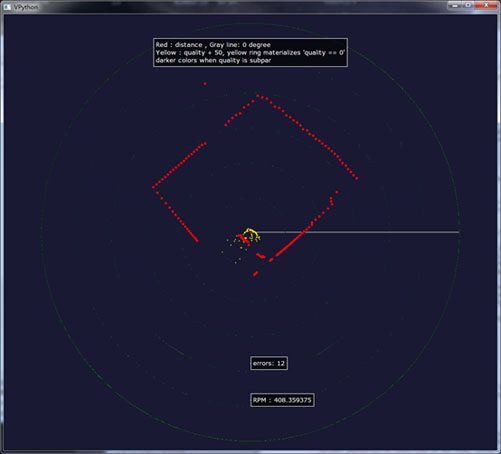
Task: Click the lowest red point cluster
Action: pyautogui.click(x=255, y=274)
